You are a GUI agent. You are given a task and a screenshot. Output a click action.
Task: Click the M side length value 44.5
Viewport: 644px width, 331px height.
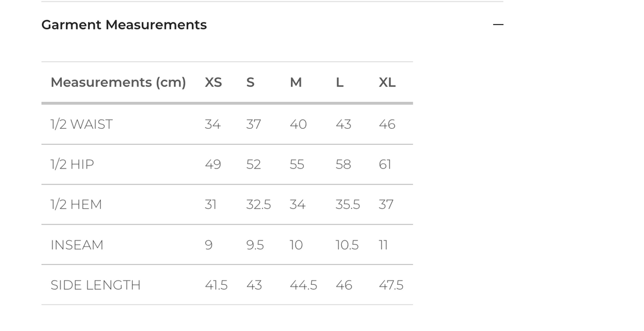click(303, 285)
